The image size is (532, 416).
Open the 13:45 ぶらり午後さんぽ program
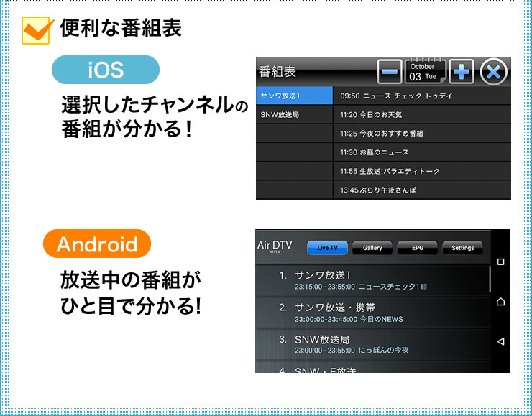click(422, 190)
